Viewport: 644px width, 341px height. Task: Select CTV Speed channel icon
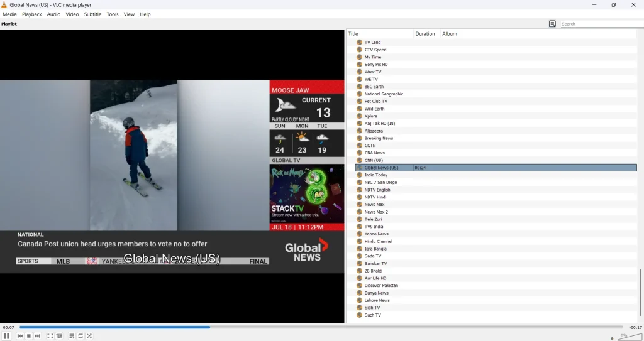pos(359,50)
